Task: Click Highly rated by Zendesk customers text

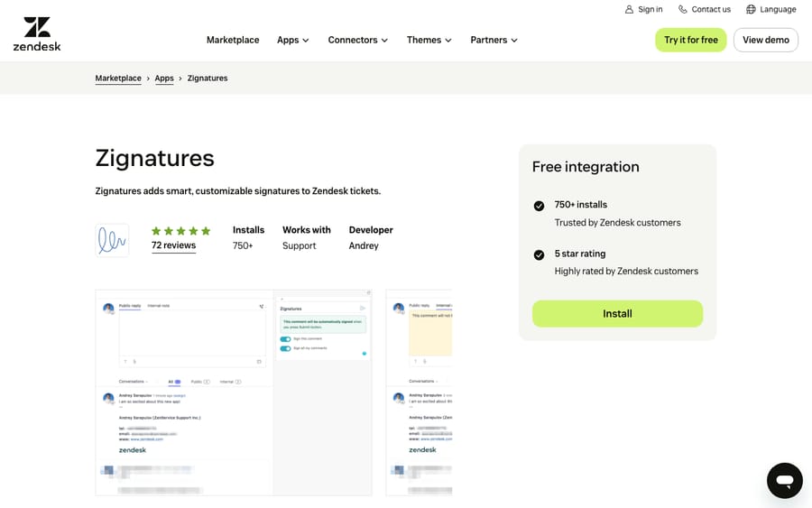Action: 626,272
